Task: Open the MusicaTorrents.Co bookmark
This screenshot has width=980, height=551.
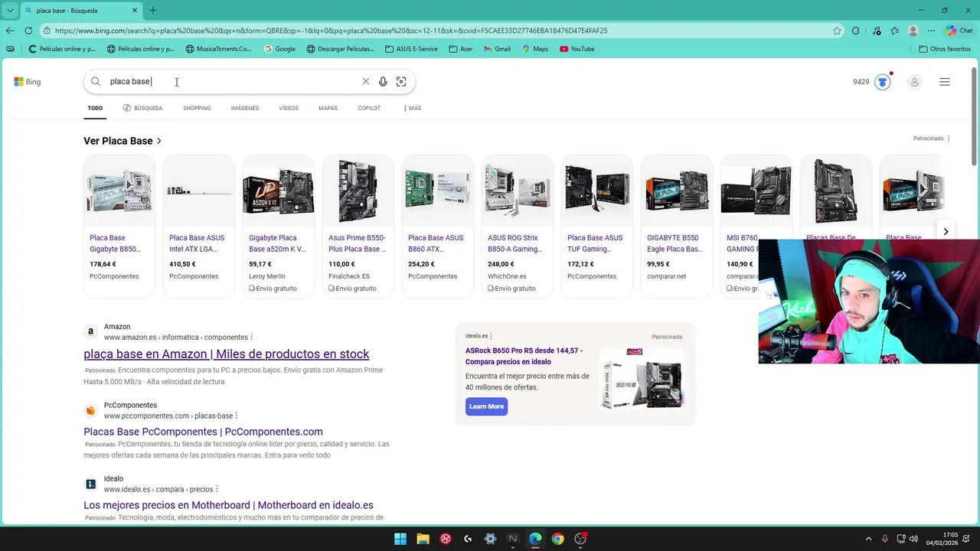Action: click(x=218, y=49)
